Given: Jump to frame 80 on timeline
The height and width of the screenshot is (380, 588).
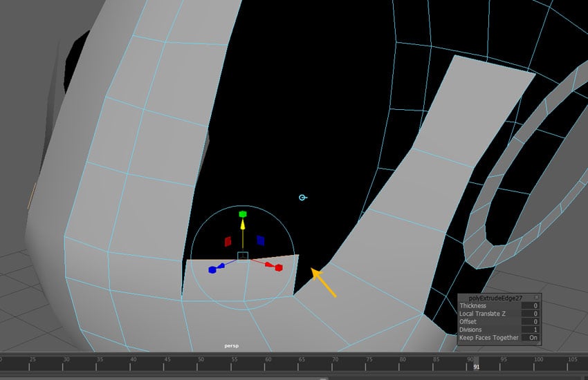Looking at the screenshot, I should point(403,359).
